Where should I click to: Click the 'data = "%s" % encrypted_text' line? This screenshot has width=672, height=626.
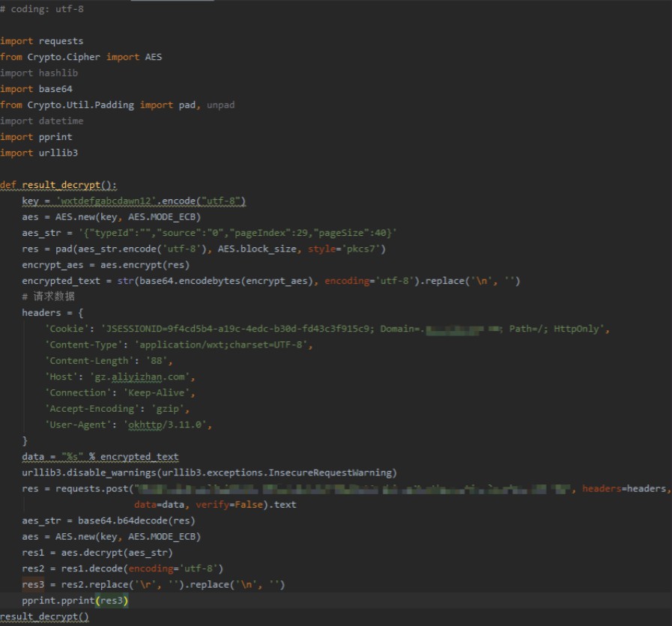click(100, 457)
